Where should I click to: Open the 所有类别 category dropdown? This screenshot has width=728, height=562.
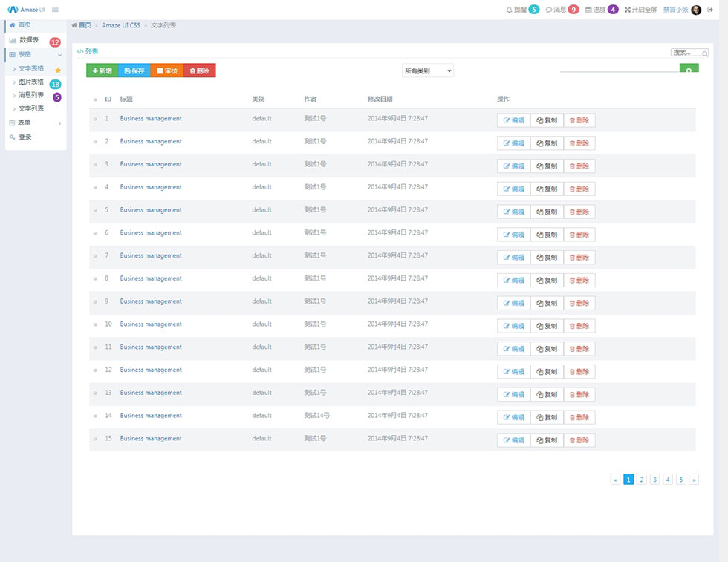427,71
